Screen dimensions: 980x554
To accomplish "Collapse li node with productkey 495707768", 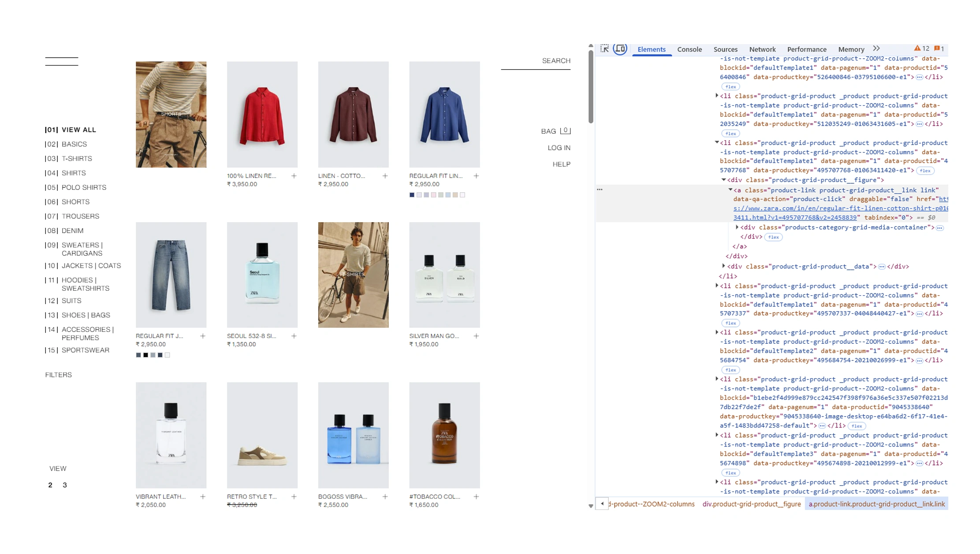I will click(x=717, y=142).
